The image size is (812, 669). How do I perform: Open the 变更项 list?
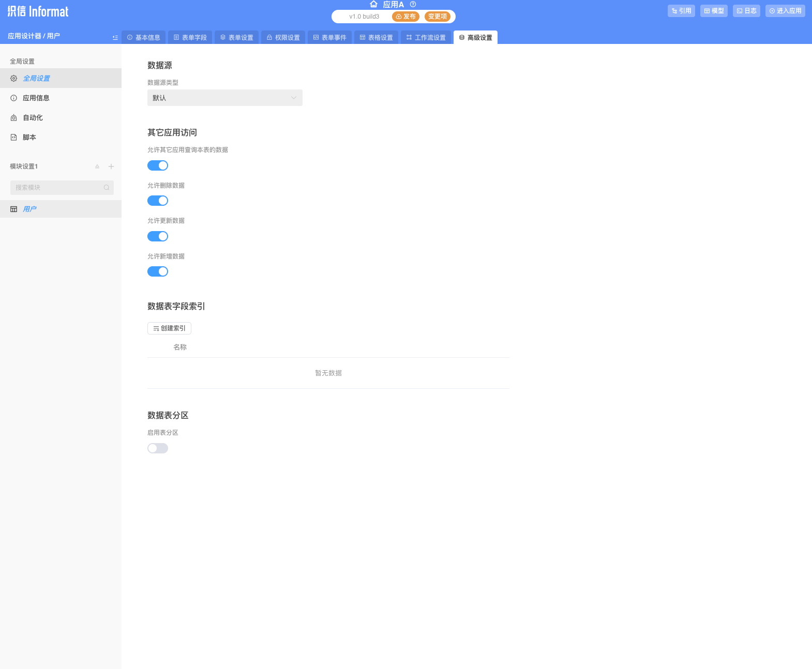[437, 17]
